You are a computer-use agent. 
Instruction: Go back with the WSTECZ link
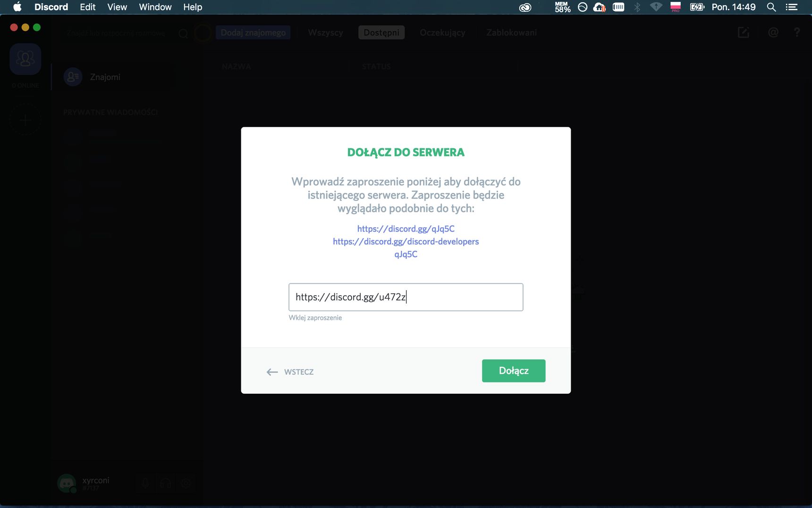290,372
